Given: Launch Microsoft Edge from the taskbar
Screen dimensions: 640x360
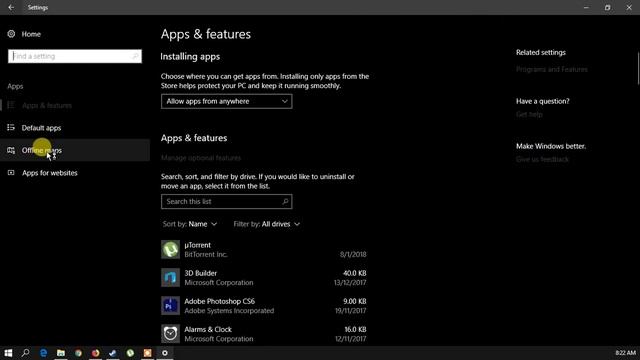Looking at the screenshot, I should 43,353.
